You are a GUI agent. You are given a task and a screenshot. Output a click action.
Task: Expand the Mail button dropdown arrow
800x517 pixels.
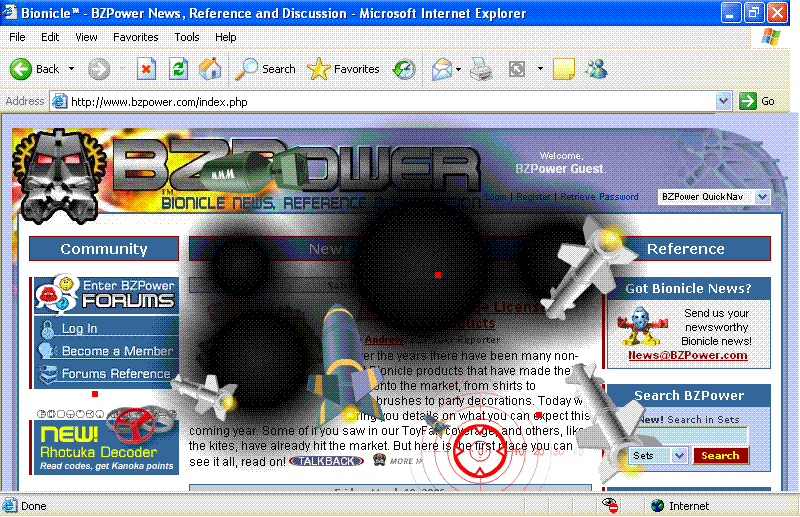458,69
